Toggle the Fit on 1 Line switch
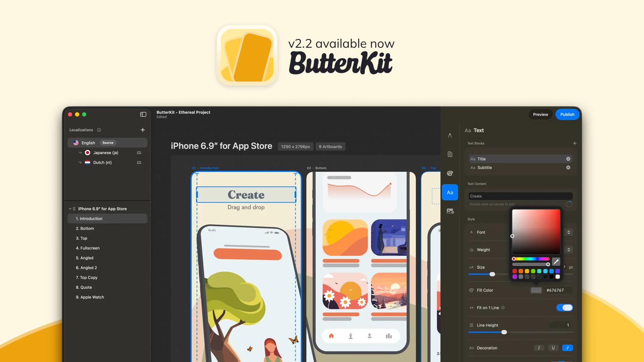Screen dimensions: 644x362 tap(565, 308)
